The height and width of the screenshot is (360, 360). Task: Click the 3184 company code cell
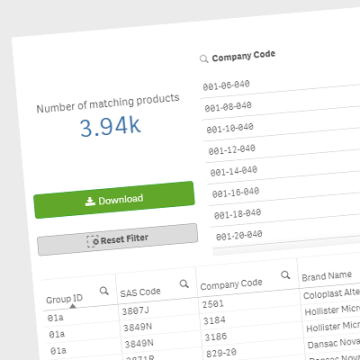(214, 321)
